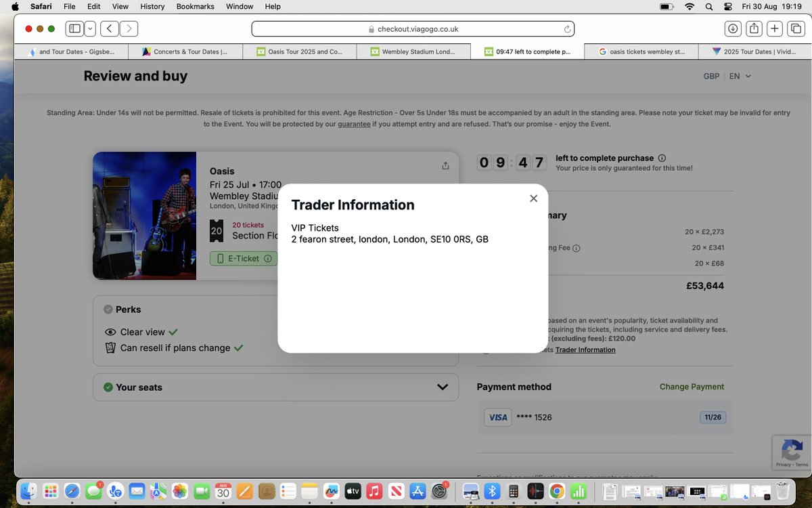Click the VIP Tickets trader name text

click(315, 228)
